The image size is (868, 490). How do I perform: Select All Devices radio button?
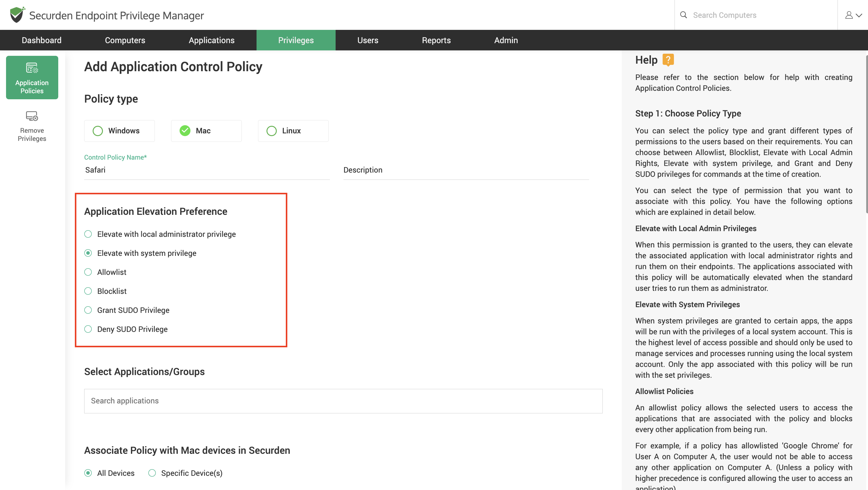[88, 473]
